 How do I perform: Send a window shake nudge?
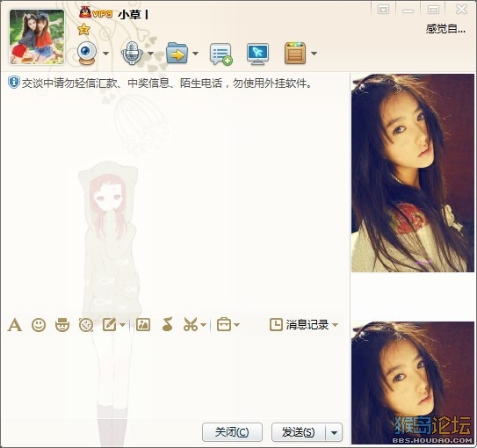pyautogui.click(x=86, y=325)
